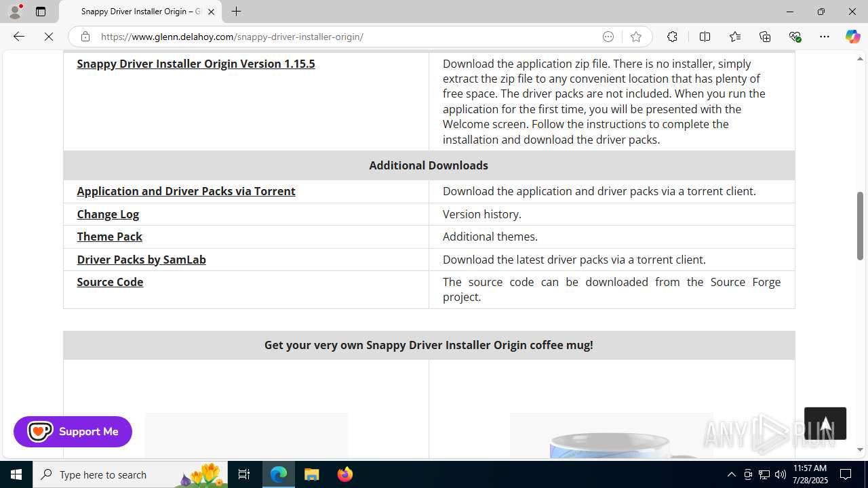Click the taskbar search box

coord(130,474)
